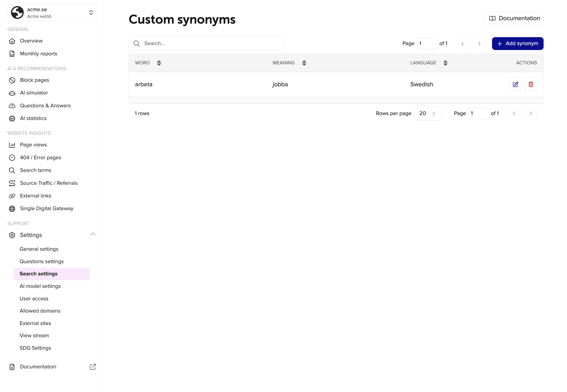Open the Rows per page dropdown

point(428,114)
